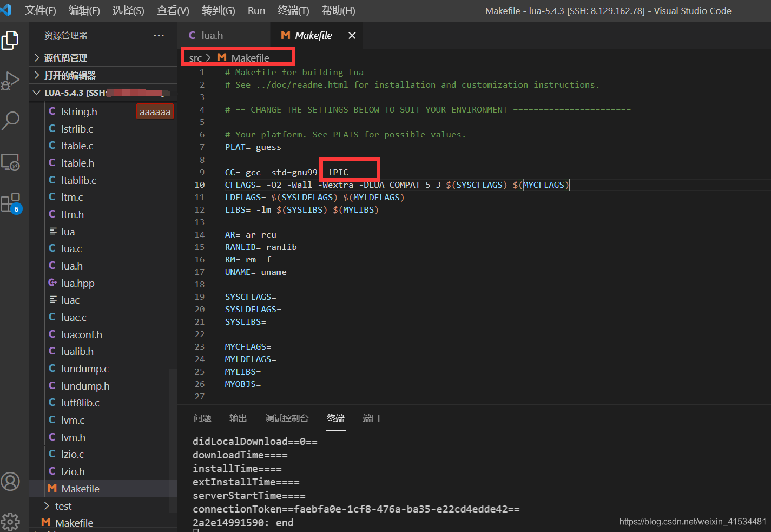Open luac.c in the file tree

(x=74, y=317)
